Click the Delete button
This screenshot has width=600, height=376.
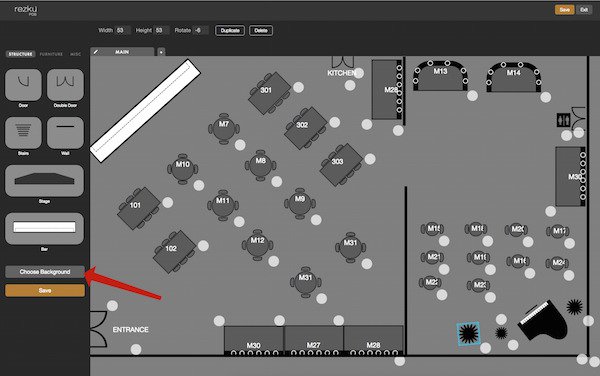[261, 31]
